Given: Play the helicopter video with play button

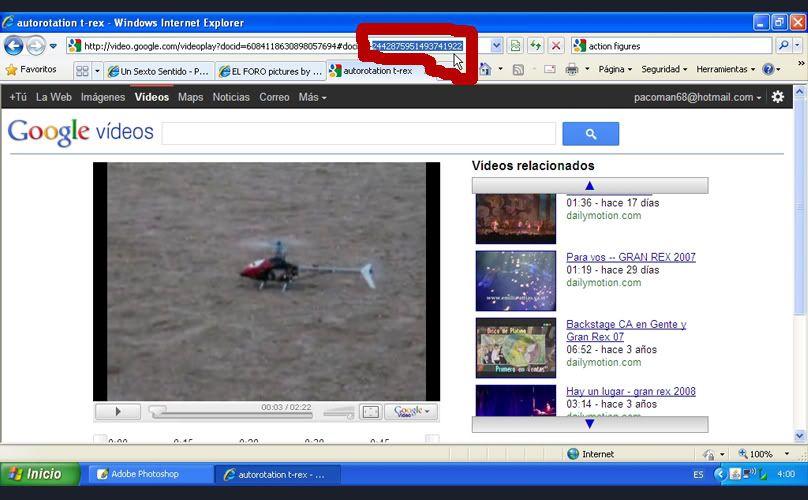Looking at the screenshot, I should click(118, 411).
